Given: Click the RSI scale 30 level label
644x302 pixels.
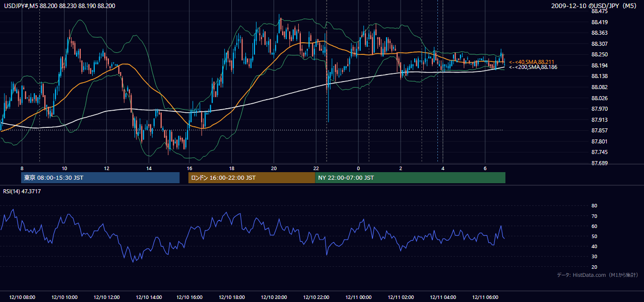Looking at the screenshot, I should [594, 257].
